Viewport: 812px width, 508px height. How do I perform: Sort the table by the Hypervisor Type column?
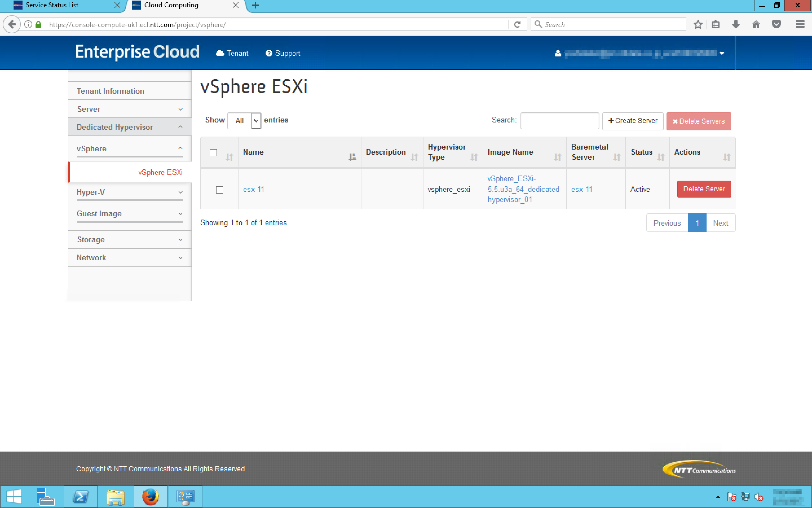point(453,152)
